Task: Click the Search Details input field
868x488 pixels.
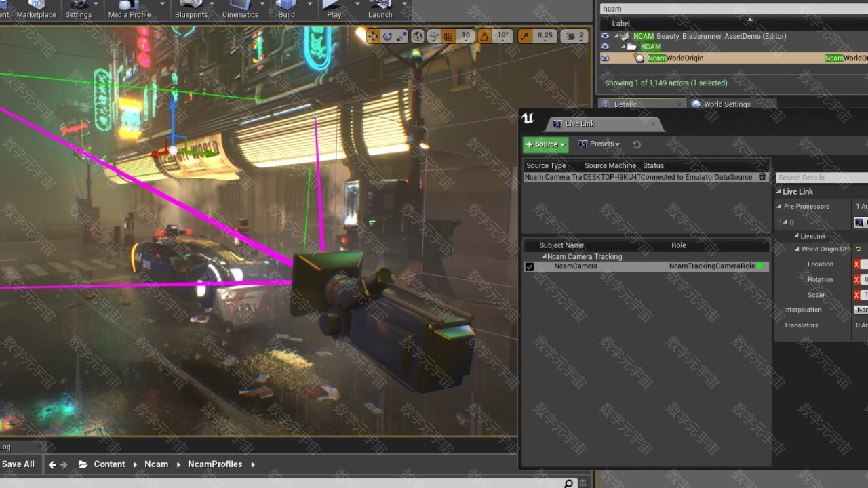Action: [x=821, y=178]
